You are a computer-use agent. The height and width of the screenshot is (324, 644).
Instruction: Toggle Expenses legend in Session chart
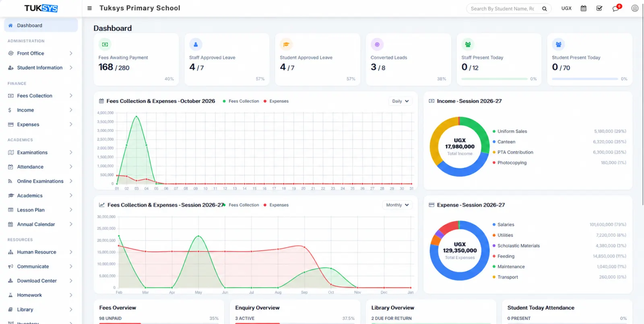click(x=276, y=205)
